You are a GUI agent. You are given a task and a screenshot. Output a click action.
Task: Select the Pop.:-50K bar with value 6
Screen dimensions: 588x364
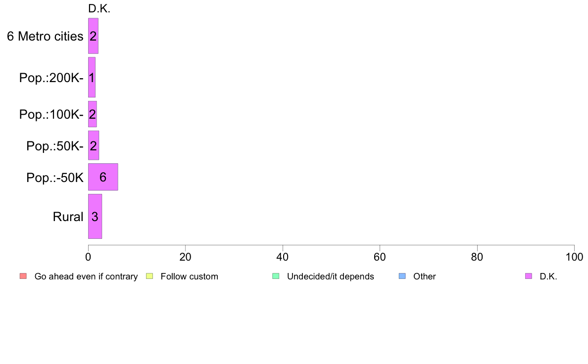103,177
